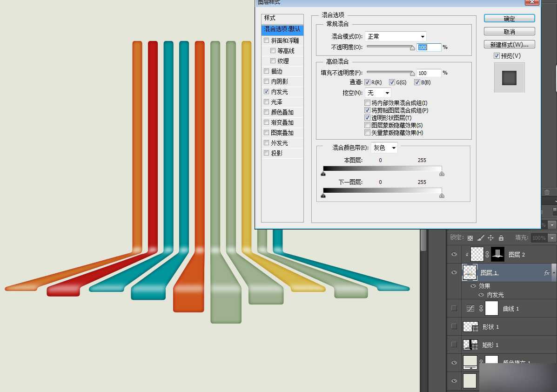This screenshot has height=392, width=557.
Task: Hide bottom background layer visibility
Action: coord(454,381)
